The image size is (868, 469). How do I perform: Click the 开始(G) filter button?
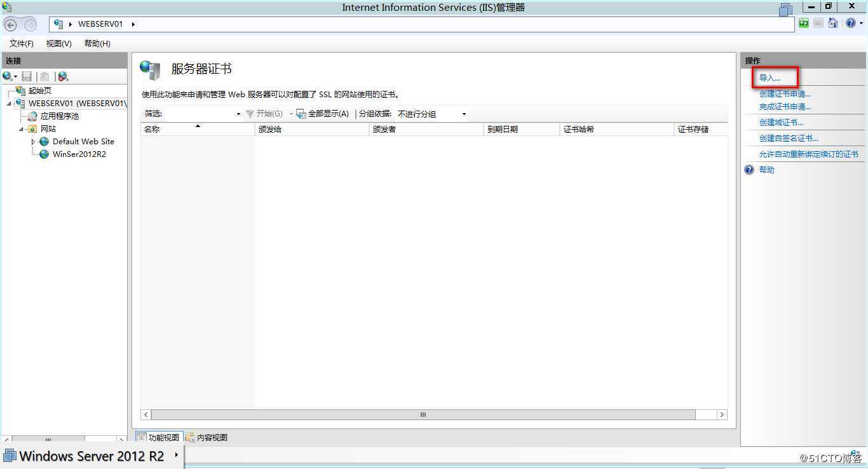(x=264, y=114)
